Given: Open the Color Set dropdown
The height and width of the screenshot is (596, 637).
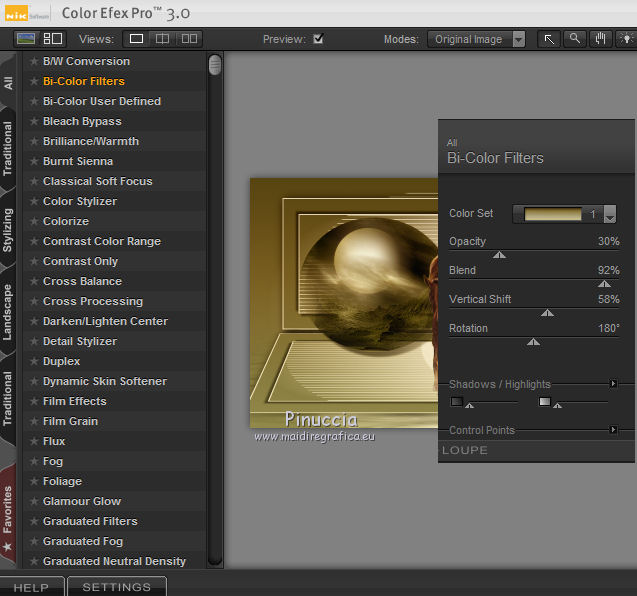Looking at the screenshot, I should [609, 214].
